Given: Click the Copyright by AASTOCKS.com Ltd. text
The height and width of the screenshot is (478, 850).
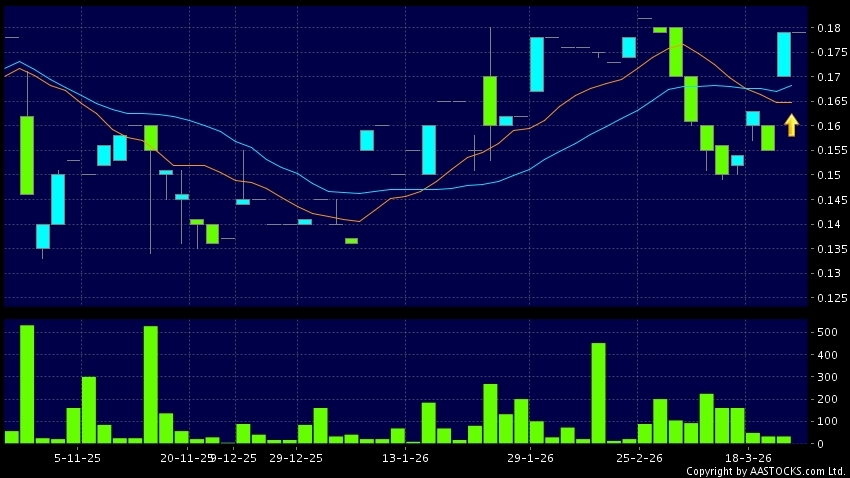Looking at the screenshot, I should click(765, 470).
